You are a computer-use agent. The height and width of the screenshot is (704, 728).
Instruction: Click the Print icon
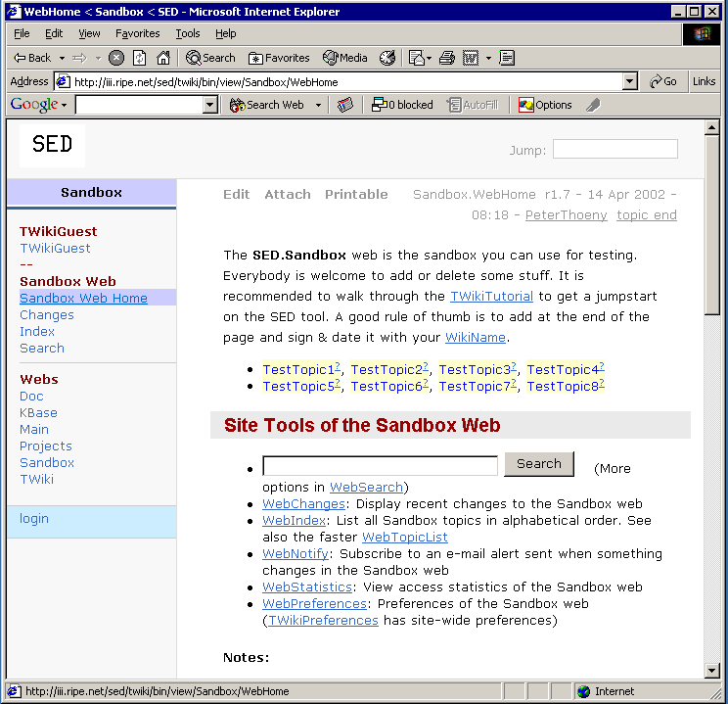pyautogui.click(x=447, y=58)
